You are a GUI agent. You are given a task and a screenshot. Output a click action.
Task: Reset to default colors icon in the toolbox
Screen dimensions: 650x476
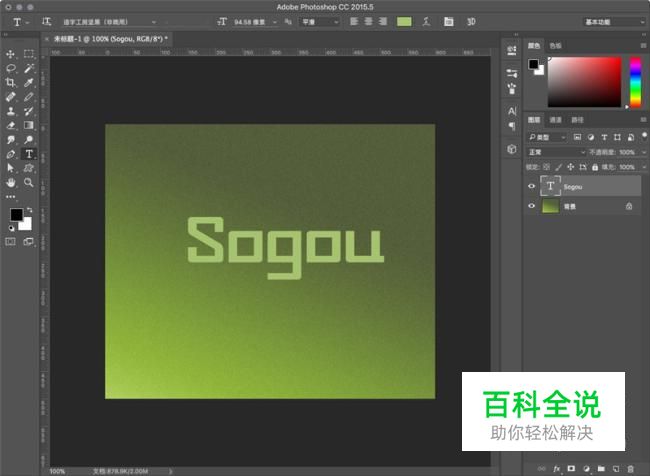(x=12, y=228)
